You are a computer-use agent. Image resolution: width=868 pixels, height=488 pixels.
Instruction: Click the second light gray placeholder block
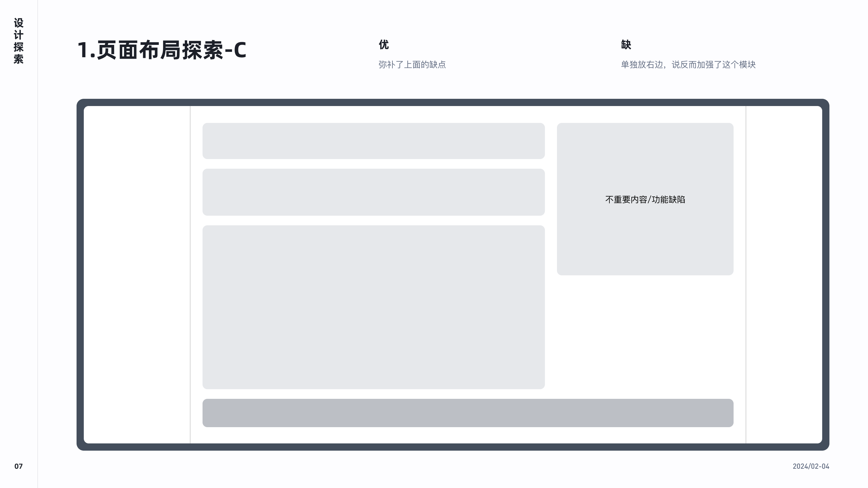coord(373,192)
